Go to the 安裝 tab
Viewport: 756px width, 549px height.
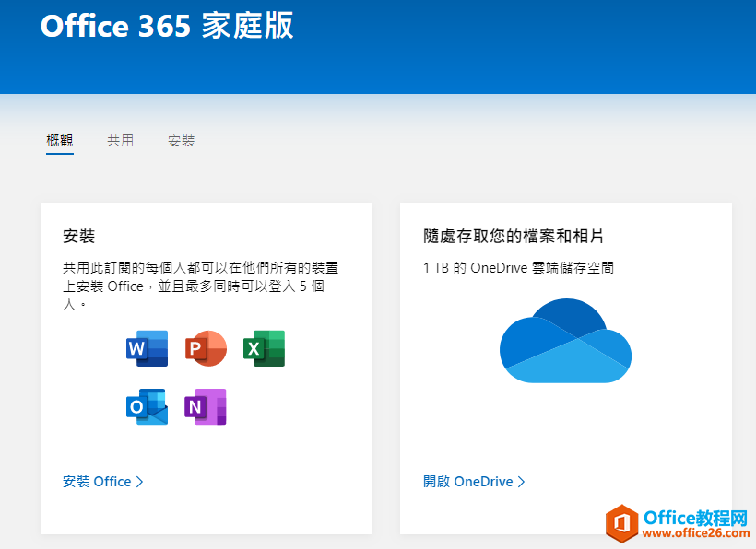[181, 141]
